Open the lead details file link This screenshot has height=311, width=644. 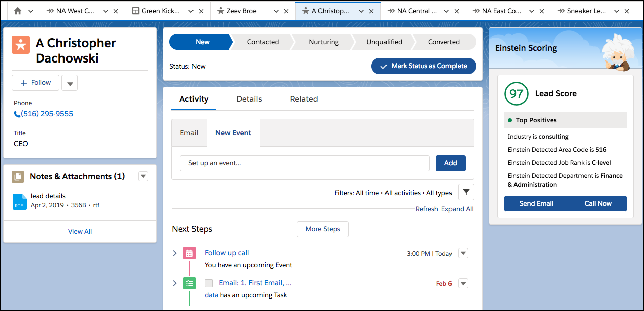point(48,196)
